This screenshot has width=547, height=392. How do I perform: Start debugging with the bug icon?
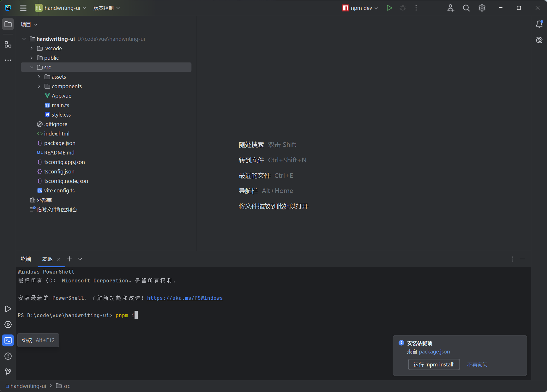pos(403,8)
